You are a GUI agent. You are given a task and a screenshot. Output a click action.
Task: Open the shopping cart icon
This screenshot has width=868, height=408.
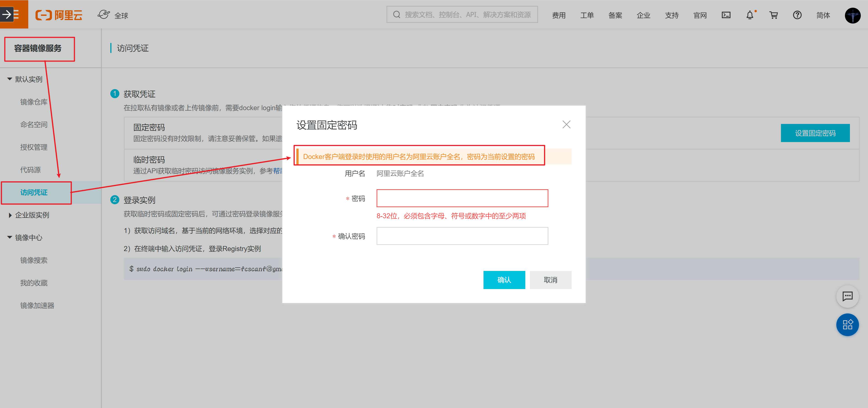pos(773,15)
